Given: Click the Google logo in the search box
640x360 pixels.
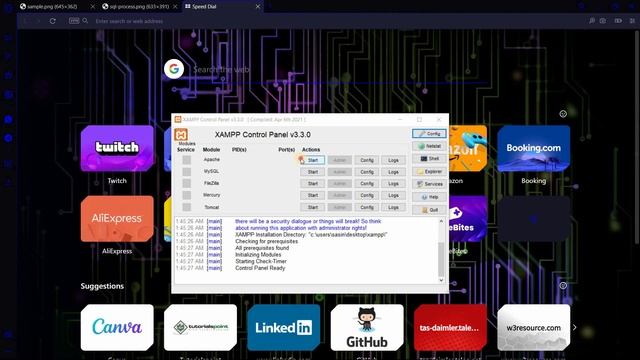Looking at the screenshot, I should coord(174,69).
